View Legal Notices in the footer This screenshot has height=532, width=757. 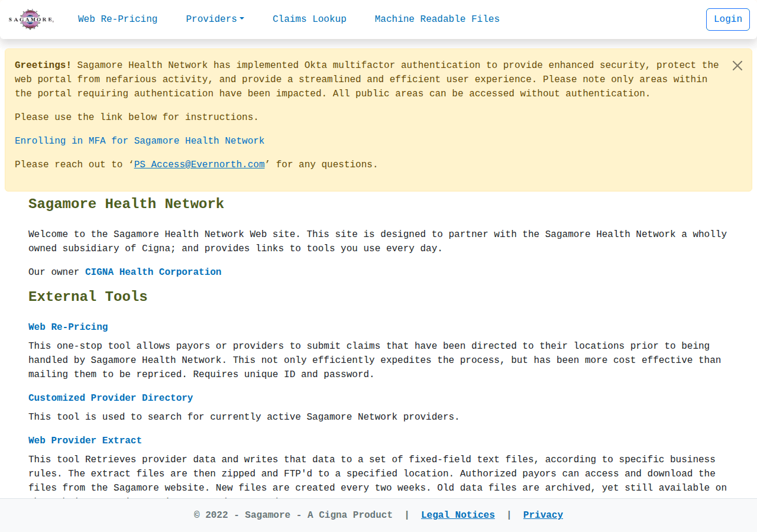(x=458, y=515)
